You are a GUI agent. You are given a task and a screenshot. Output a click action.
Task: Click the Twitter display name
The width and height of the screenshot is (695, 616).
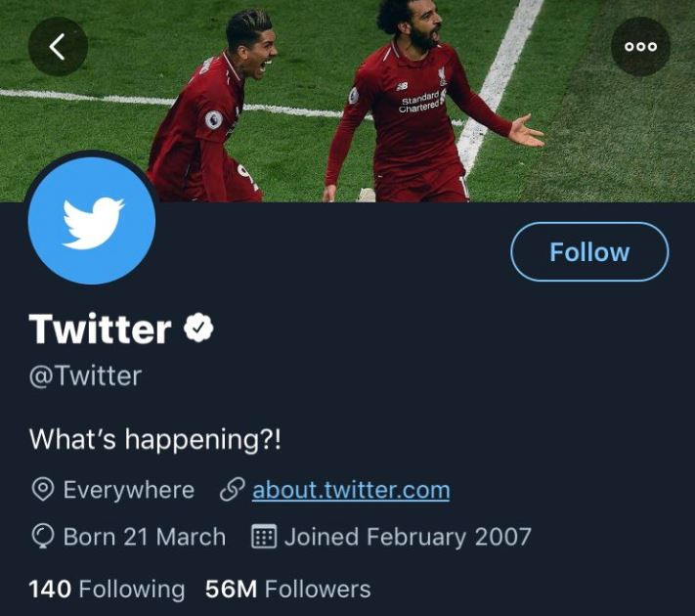tap(100, 329)
